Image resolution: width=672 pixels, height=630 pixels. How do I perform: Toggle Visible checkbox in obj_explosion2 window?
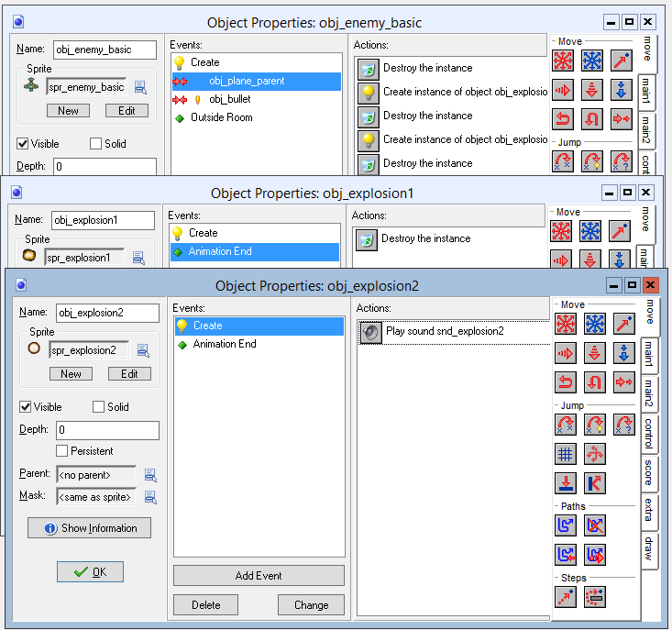click(x=26, y=407)
